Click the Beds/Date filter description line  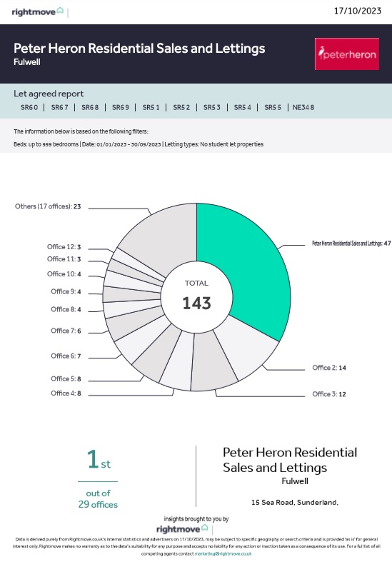pyautogui.click(x=139, y=144)
